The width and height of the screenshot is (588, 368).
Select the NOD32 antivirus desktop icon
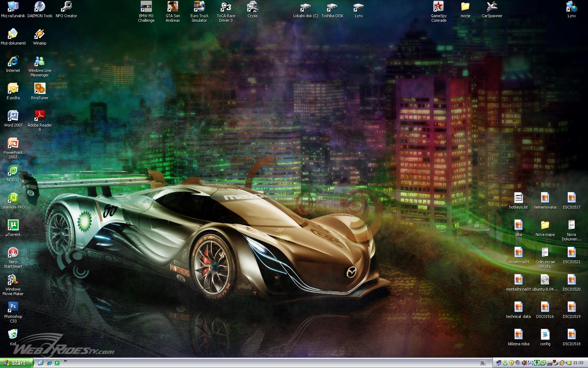pyautogui.click(x=13, y=173)
